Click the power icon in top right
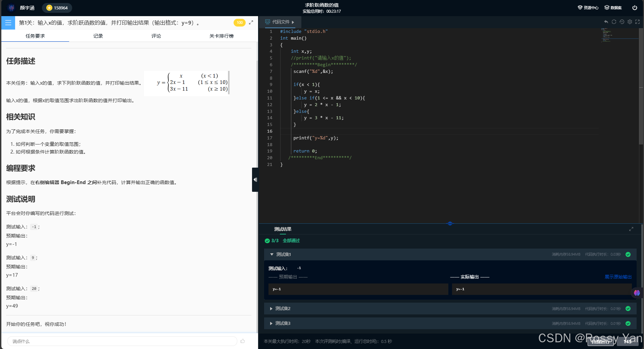 (x=635, y=8)
